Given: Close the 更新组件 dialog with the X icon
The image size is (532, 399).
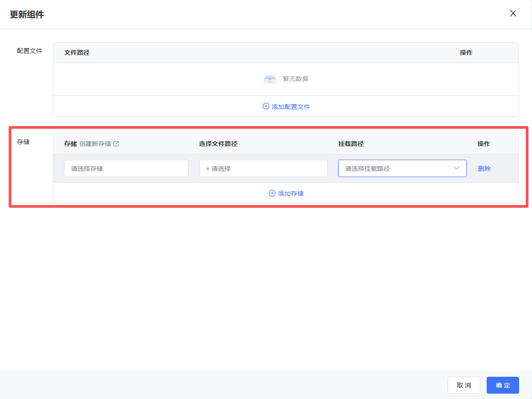Looking at the screenshot, I should 513,13.
